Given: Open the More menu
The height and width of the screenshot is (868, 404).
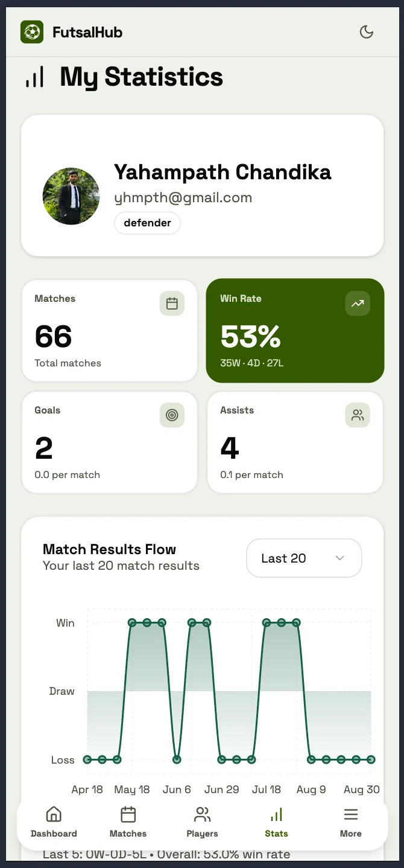Looking at the screenshot, I should [351, 822].
